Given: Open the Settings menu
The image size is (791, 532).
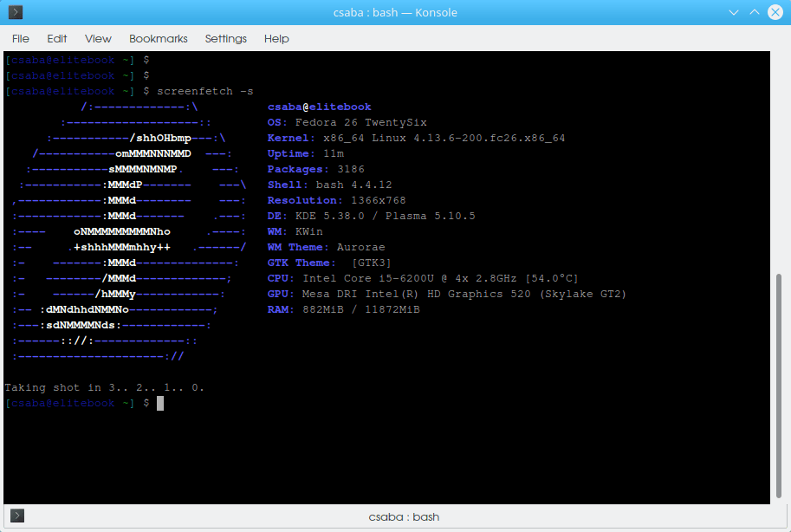Looking at the screenshot, I should click(225, 38).
